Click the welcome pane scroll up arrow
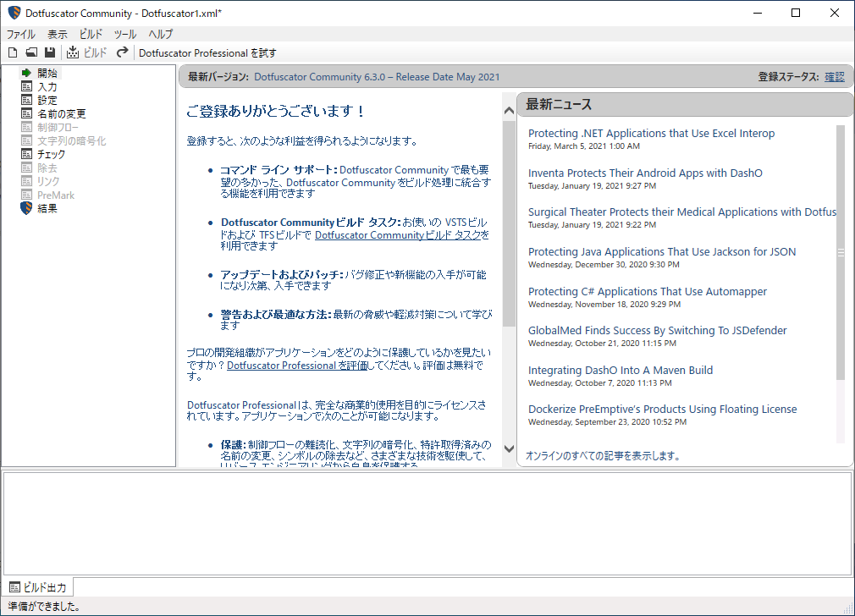 point(509,111)
